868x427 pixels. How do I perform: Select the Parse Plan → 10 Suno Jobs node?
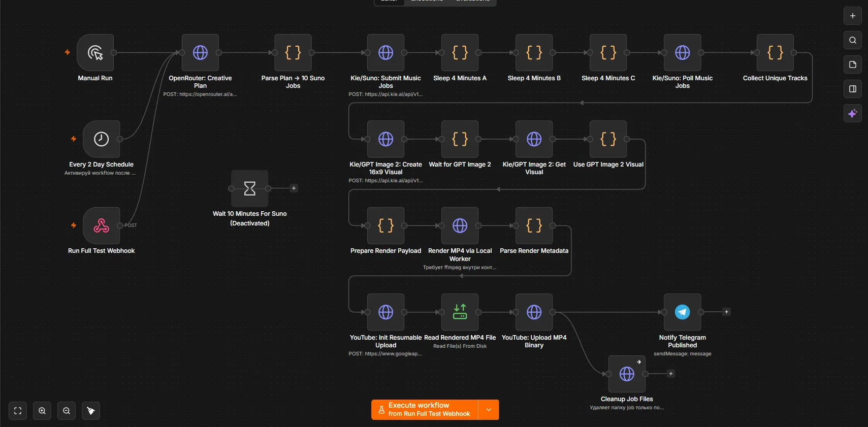pyautogui.click(x=293, y=52)
